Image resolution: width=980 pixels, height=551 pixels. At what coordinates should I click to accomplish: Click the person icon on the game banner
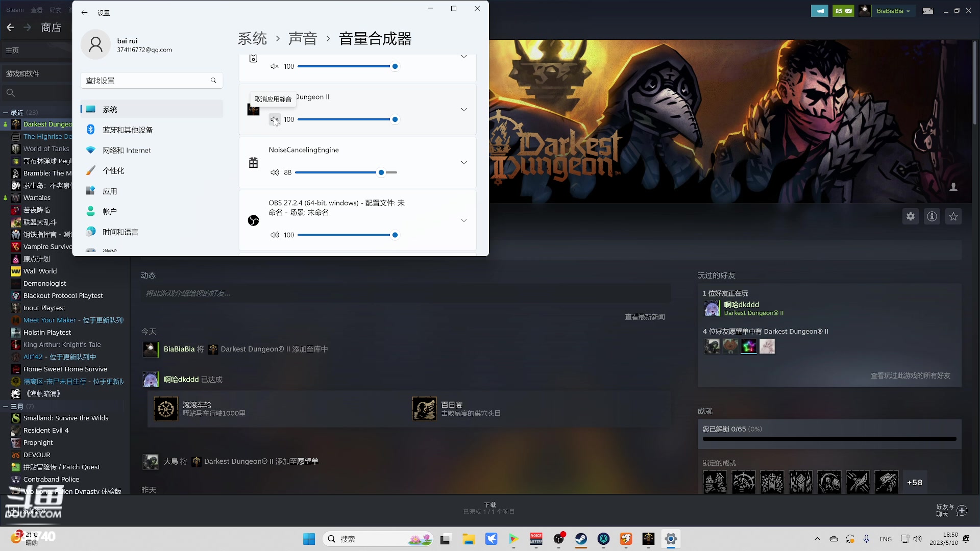tap(953, 187)
